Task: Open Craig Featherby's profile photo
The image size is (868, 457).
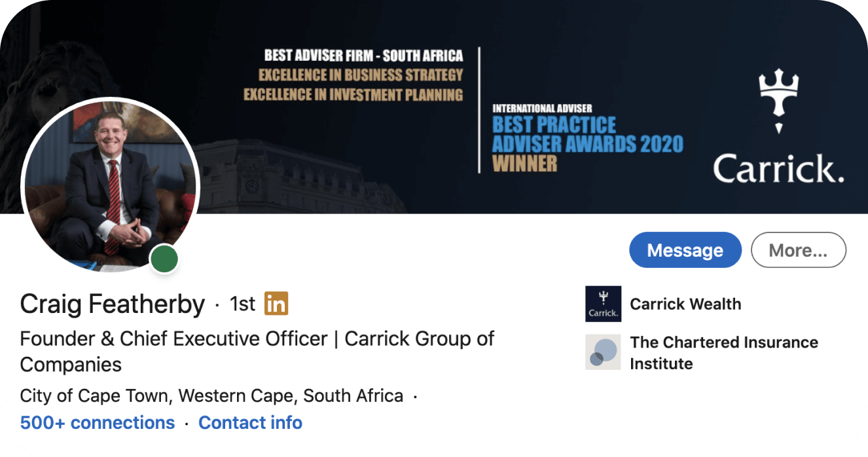Action: [109, 185]
